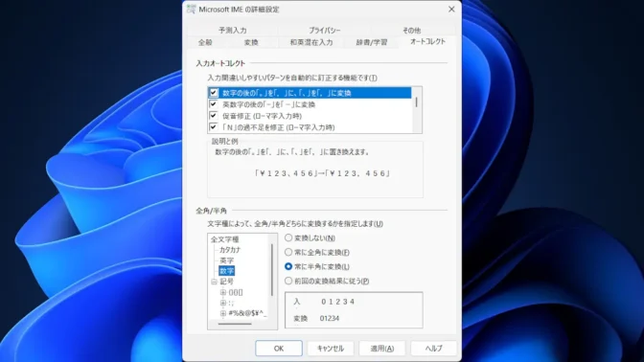Select 変換しない(N) radio button
Viewport: 644px width, 362px height.
(288, 238)
